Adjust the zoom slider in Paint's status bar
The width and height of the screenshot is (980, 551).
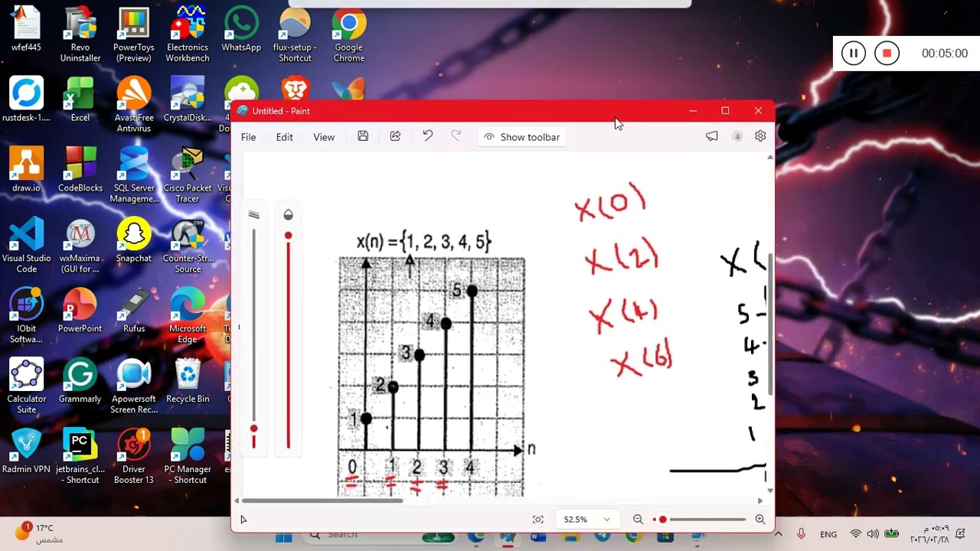(699, 519)
